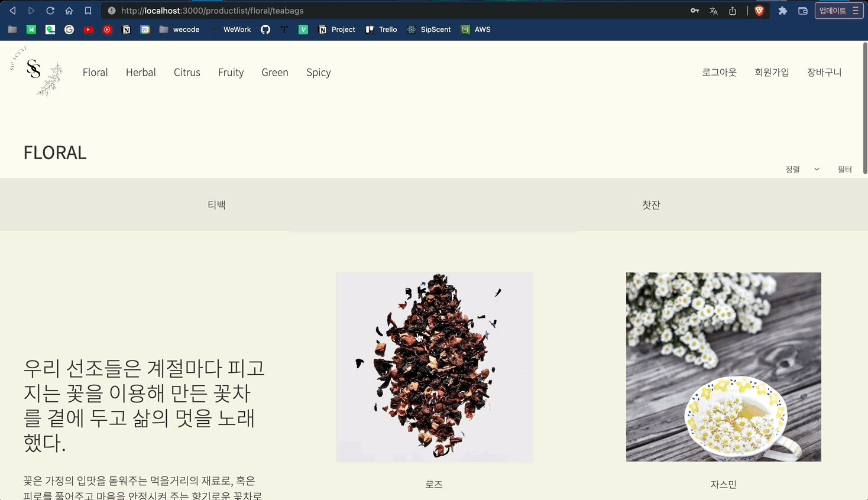Open the saved passwords key icon
The width and height of the screenshot is (868, 500).
[695, 11]
